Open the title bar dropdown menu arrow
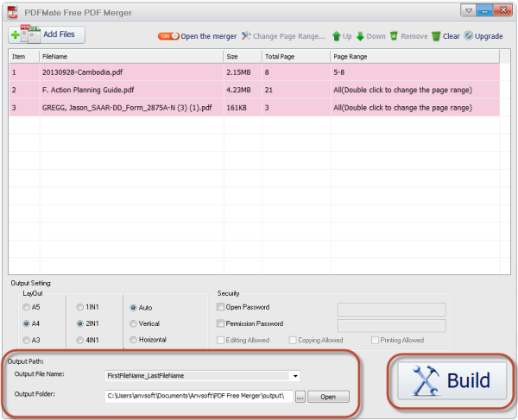 [x=469, y=10]
